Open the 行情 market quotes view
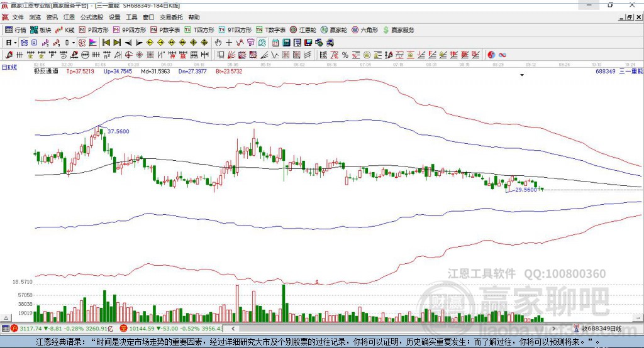Viewport: 644px width, 348px height. point(15,30)
